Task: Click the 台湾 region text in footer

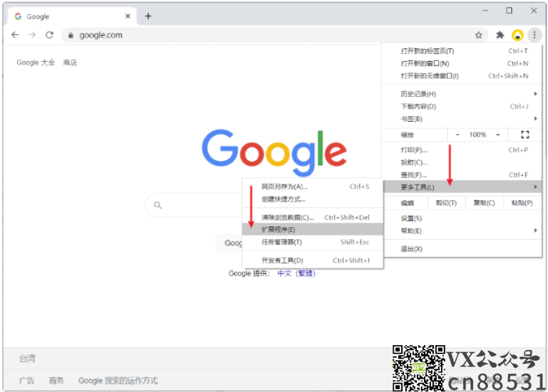Action: tap(27, 358)
